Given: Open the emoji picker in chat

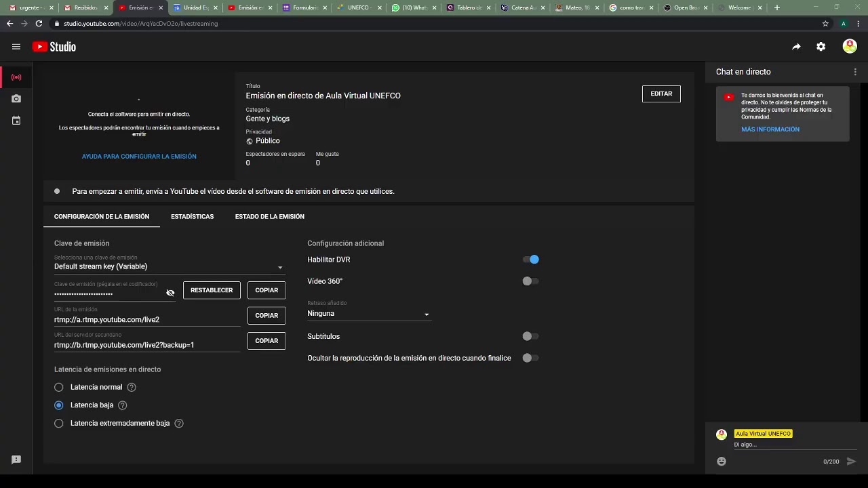Looking at the screenshot, I should click(722, 461).
